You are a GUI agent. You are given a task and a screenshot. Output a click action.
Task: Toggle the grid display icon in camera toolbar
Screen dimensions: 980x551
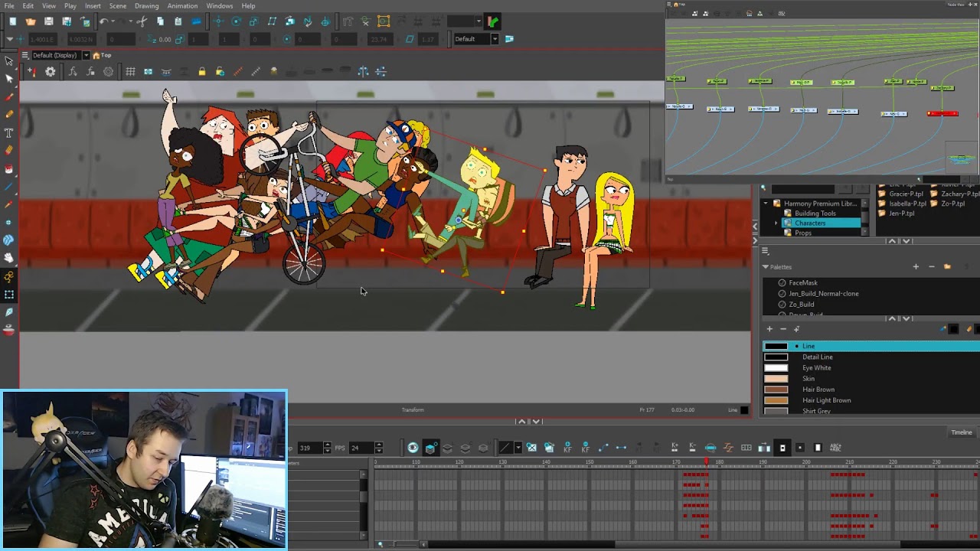pos(130,72)
